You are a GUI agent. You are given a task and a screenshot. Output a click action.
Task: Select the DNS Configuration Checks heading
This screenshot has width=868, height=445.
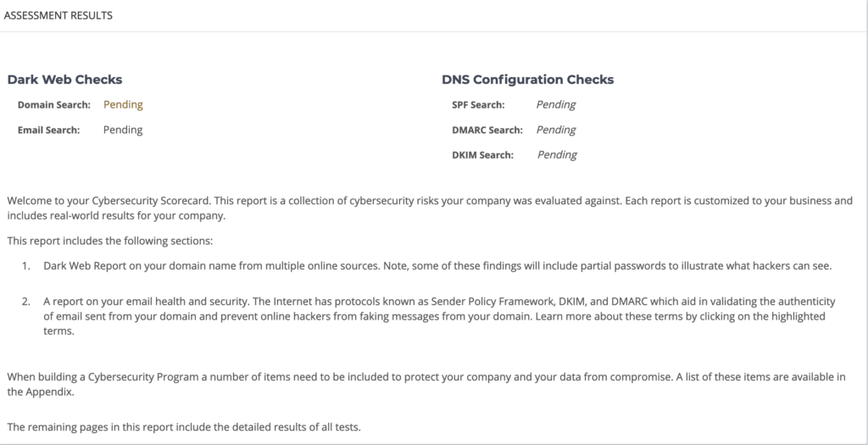(527, 80)
